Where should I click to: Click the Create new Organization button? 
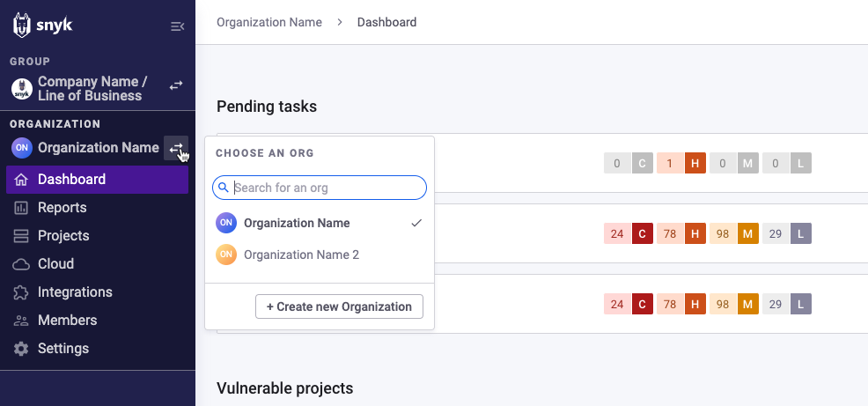pyautogui.click(x=339, y=306)
